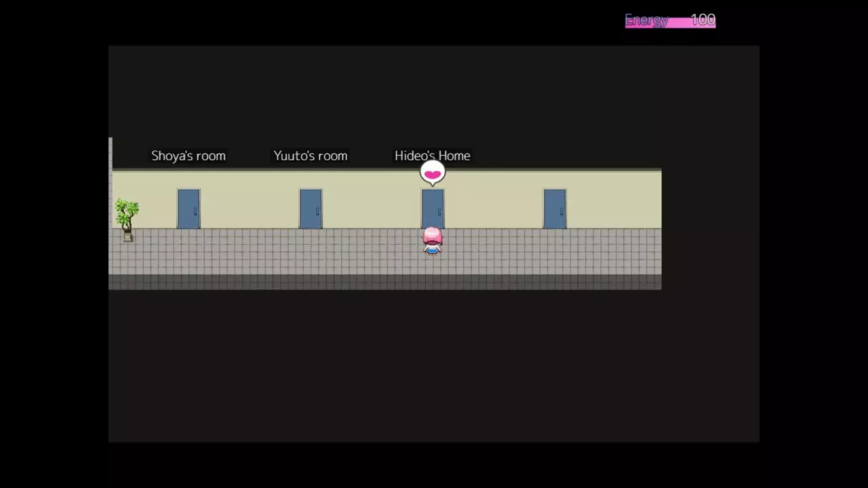This screenshot has width=868, height=488.
Task: Enter the door under Hideo's Home
Action: [x=433, y=207]
